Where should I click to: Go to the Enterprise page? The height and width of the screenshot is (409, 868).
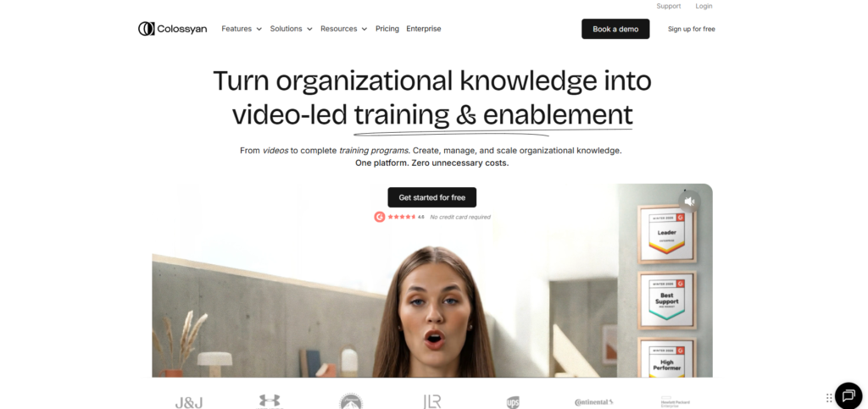point(424,29)
